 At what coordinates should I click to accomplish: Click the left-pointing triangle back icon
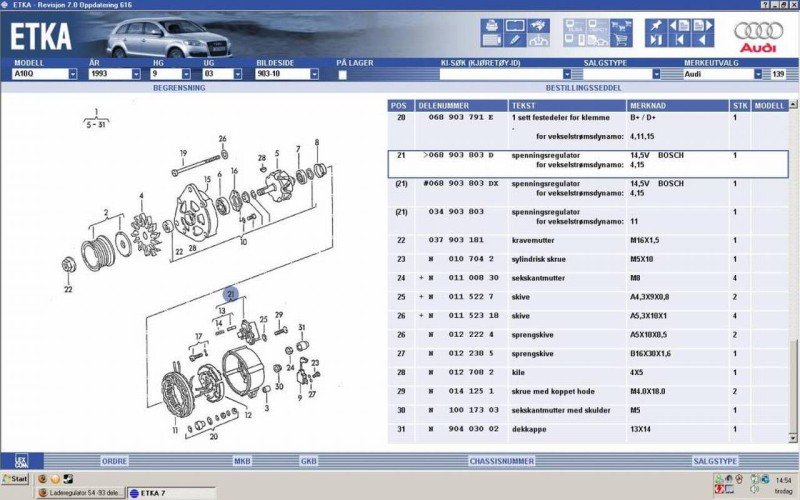(x=703, y=40)
